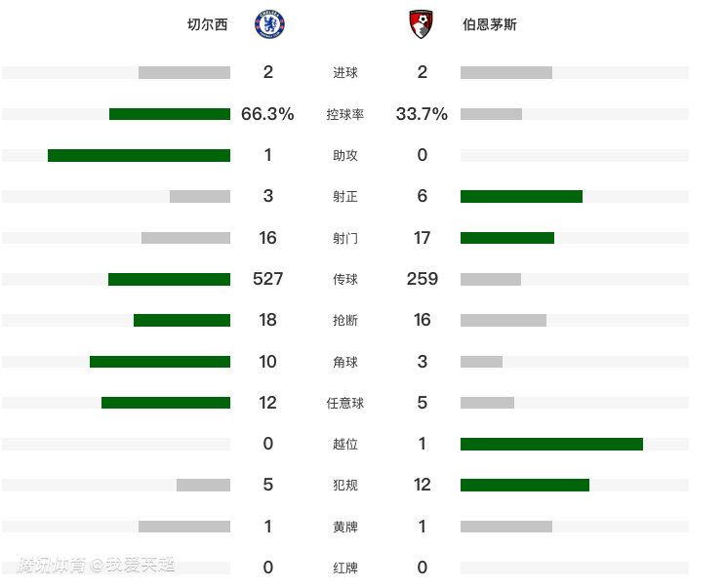
Task: Open the 伯恩茅斯 team name link
Action: point(490,25)
